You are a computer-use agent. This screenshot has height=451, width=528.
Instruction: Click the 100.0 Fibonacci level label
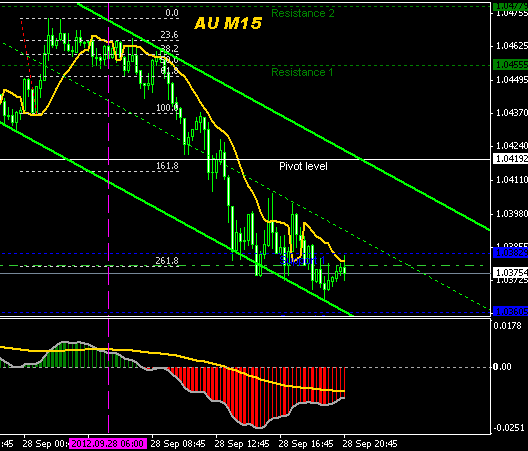click(x=167, y=108)
